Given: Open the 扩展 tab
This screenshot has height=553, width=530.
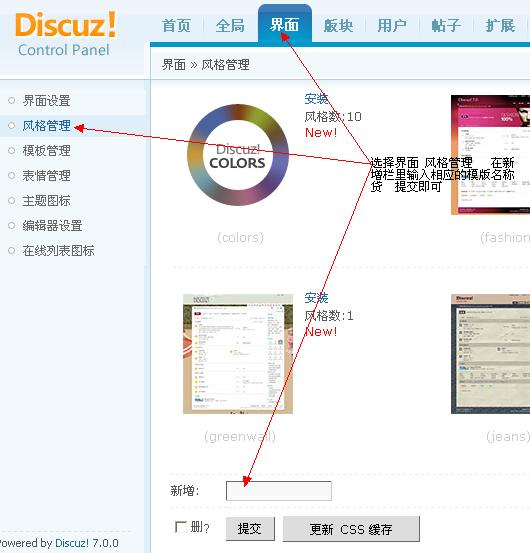Looking at the screenshot, I should point(500,26).
